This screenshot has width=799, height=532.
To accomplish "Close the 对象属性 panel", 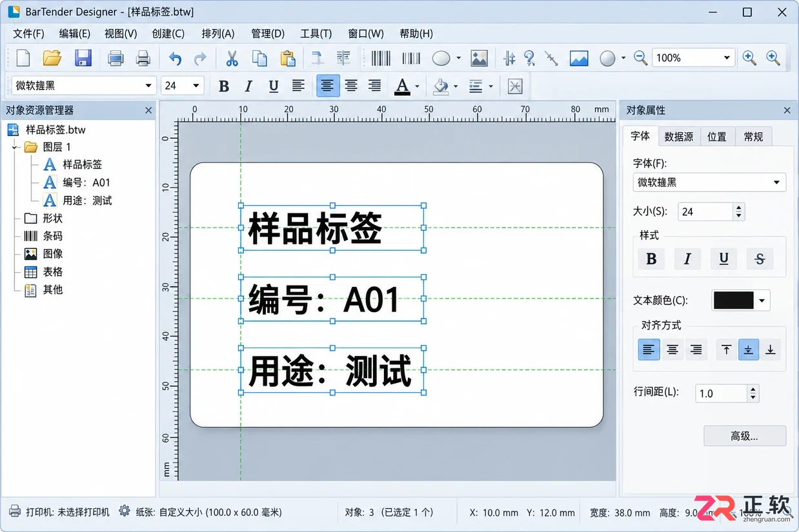I will (787, 110).
